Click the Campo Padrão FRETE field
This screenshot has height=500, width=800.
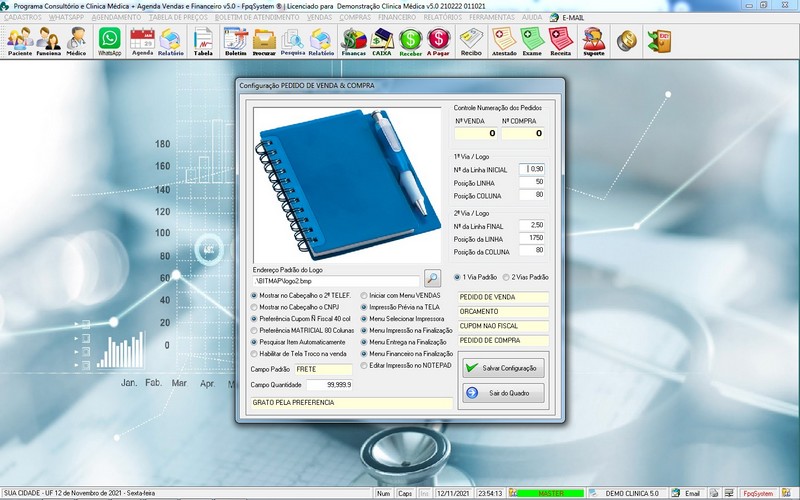pyautogui.click(x=323, y=369)
